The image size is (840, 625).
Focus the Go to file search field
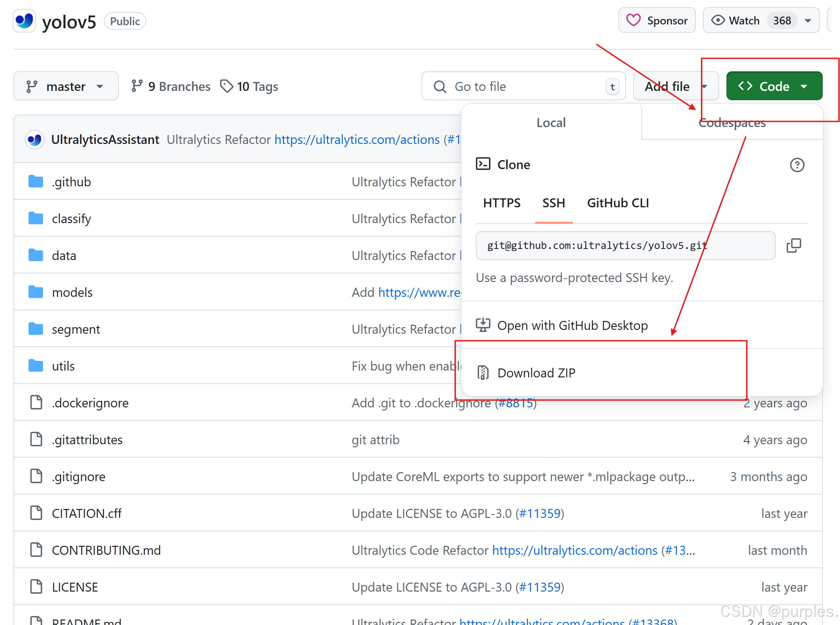pyautogui.click(x=523, y=86)
